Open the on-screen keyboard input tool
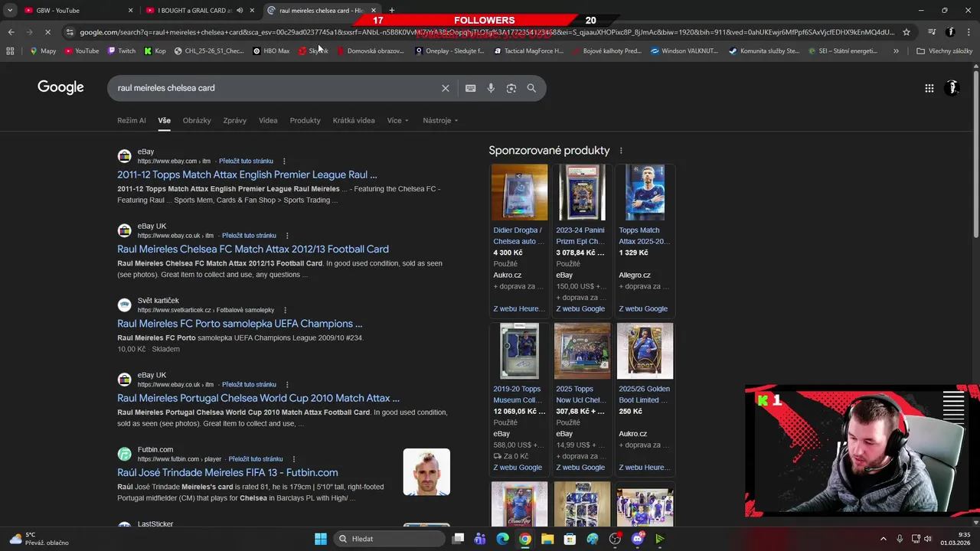Viewport: 980px width, 551px height. (470, 88)
